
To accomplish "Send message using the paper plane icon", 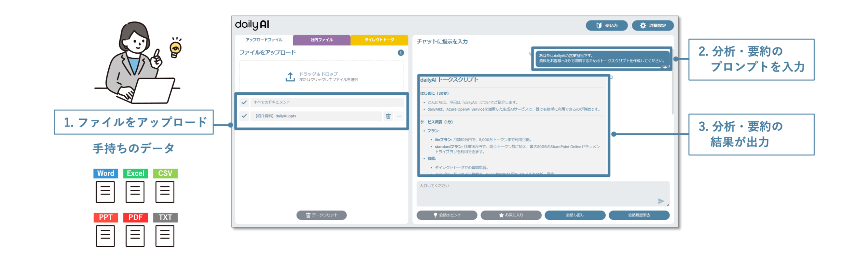I will [x=661, y=201].
